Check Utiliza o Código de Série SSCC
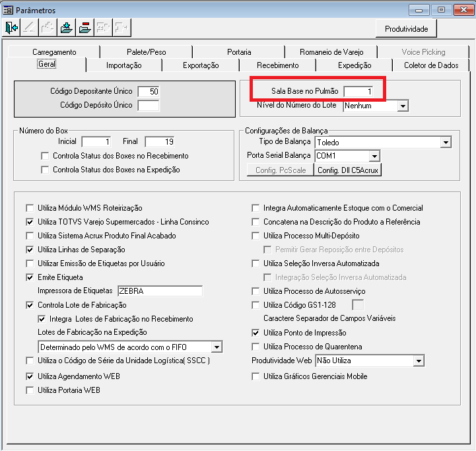The image size is (476, 451). [30, 361]
